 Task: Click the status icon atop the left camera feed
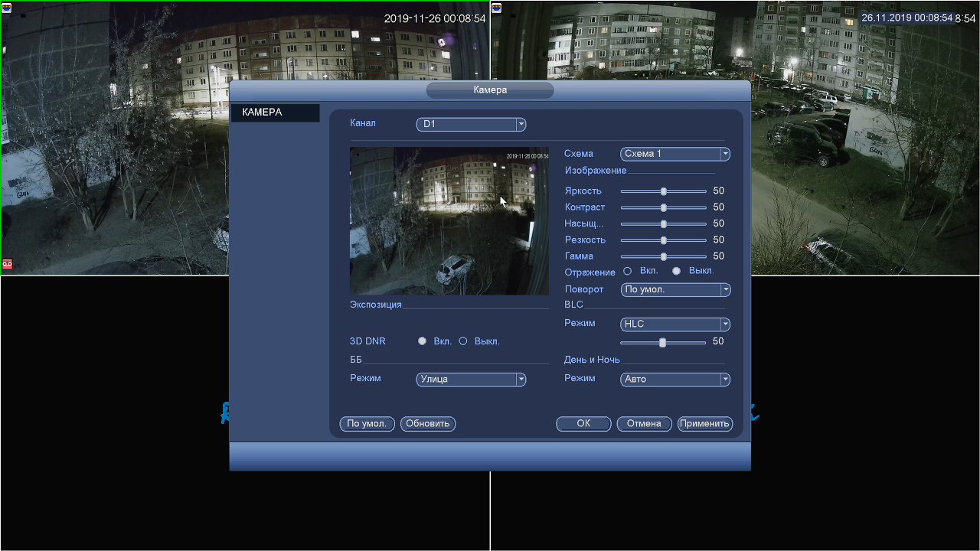(x=6, y=8)
